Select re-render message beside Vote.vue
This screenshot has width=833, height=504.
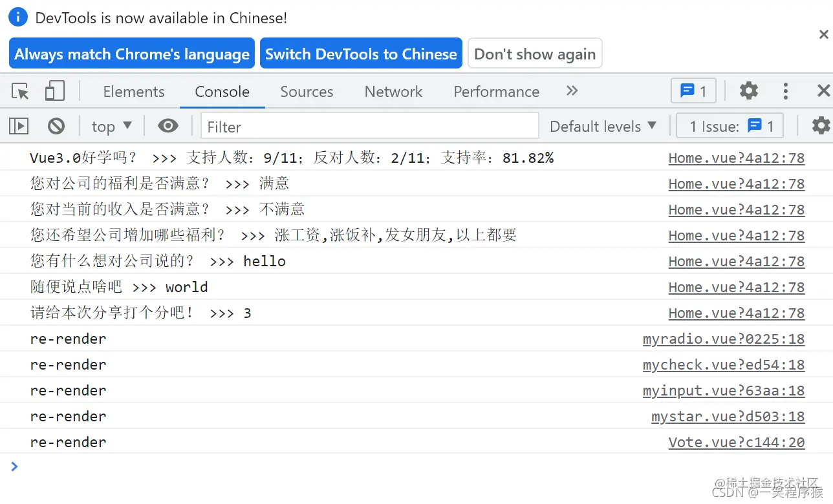(x=68, y=442)
